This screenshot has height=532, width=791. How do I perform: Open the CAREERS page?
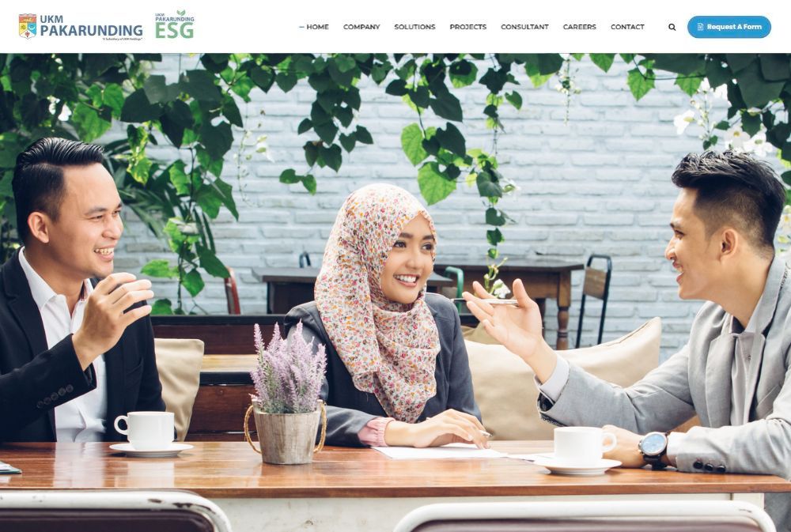tap(579, 27)
